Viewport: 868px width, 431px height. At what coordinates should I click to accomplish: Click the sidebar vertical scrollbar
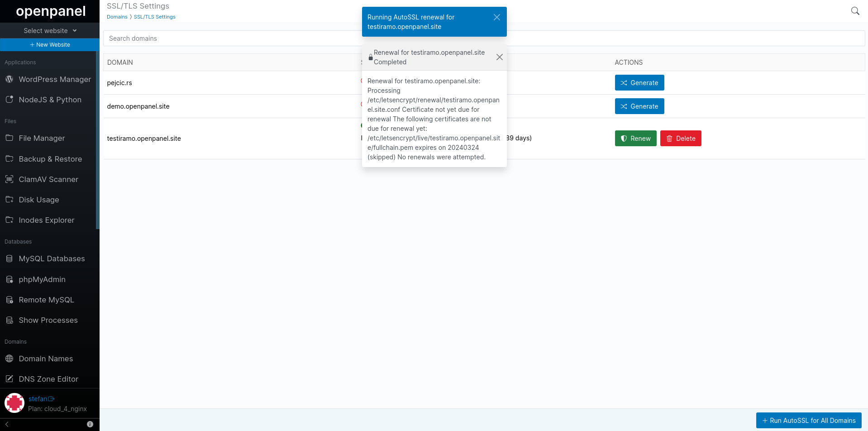coord(98,140)
